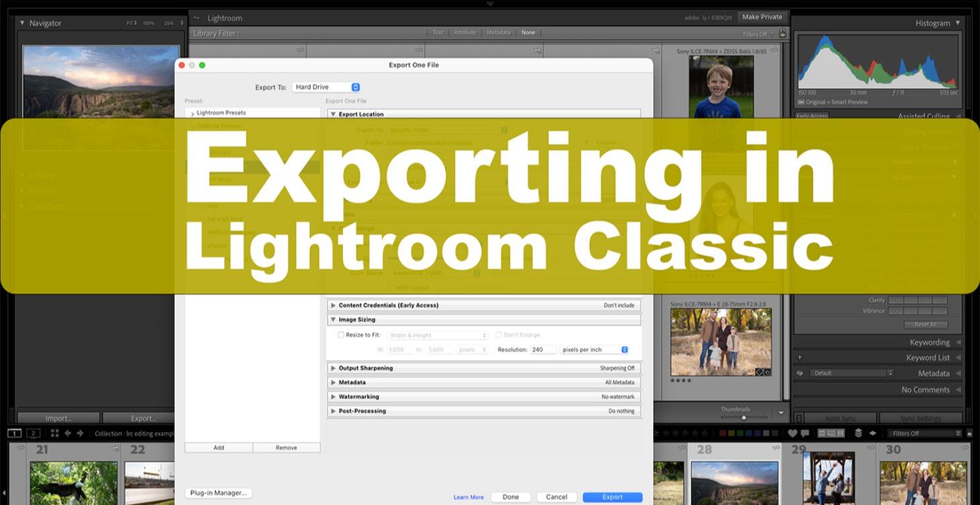
Task: Click the Add preset button
Action: point(219,447)
